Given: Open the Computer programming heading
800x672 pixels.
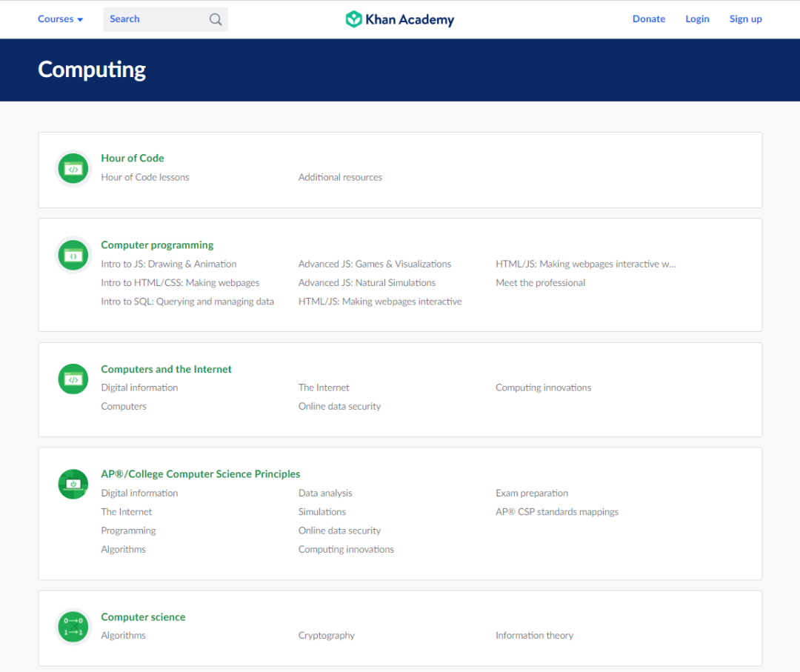Looking at the screenshot, I should point(157,245).
